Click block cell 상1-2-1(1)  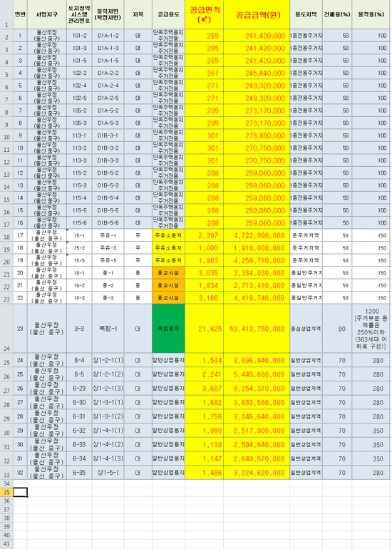pyautogui.click(x=108, y=360)
